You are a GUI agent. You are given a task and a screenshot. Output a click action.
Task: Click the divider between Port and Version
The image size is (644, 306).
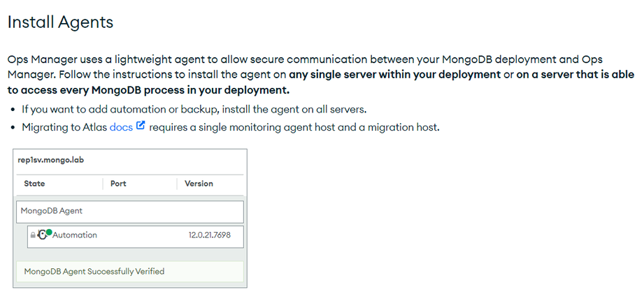point(177,184)
